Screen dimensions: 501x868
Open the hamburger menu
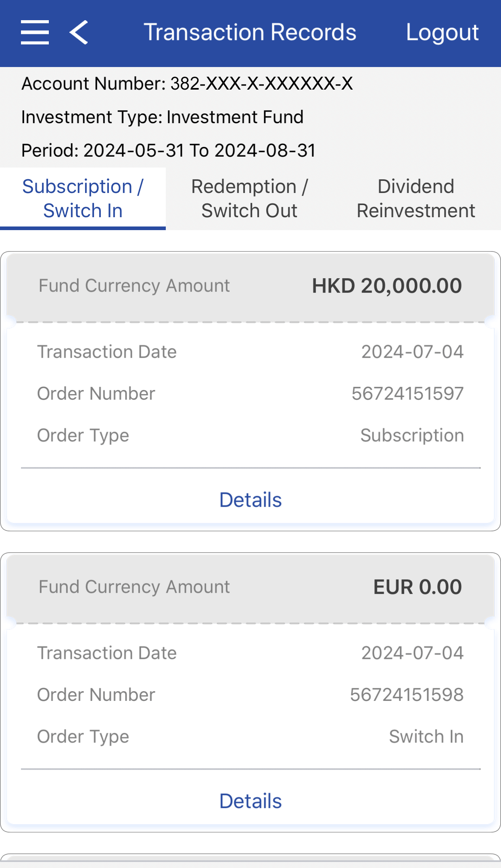coord(35,32)
